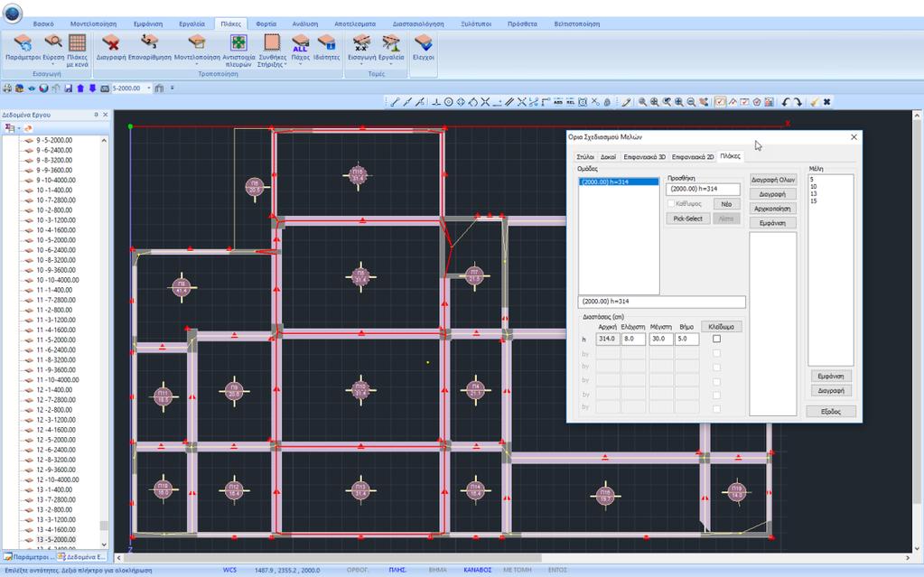Toggle the h row Κλείδωμα lock checkbox
Screen dimensions: 924x577
(716, 339)
